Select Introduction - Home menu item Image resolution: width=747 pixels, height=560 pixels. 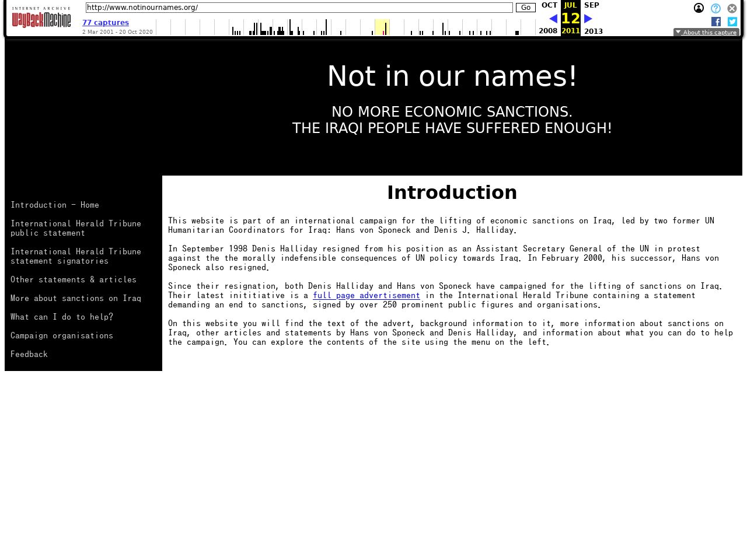coord(55,205)
